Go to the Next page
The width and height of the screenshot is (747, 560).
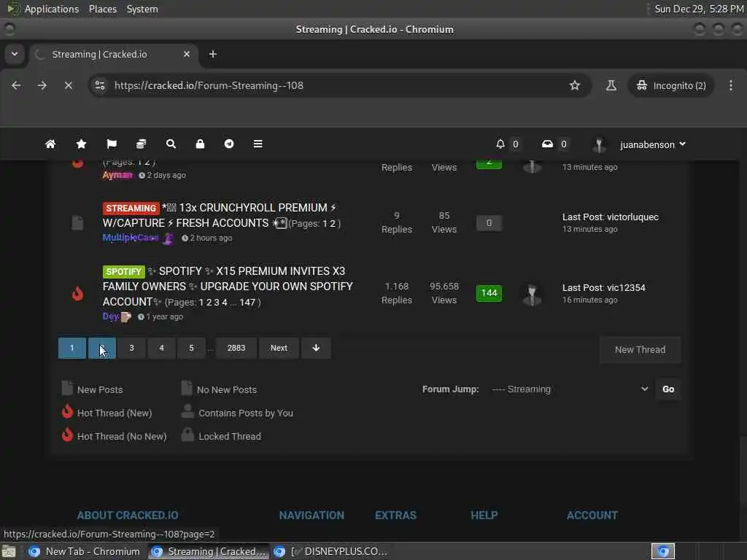pos(279,348)
